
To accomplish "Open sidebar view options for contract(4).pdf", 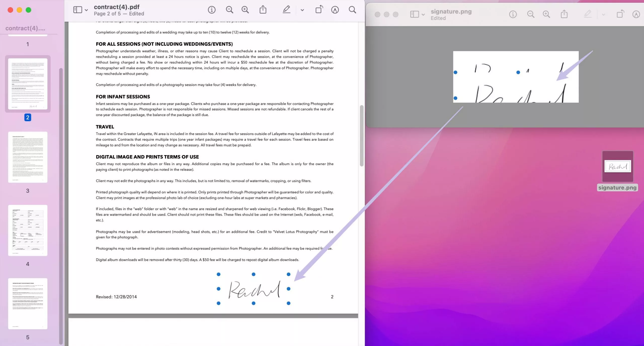I will [x=86, y=10].
